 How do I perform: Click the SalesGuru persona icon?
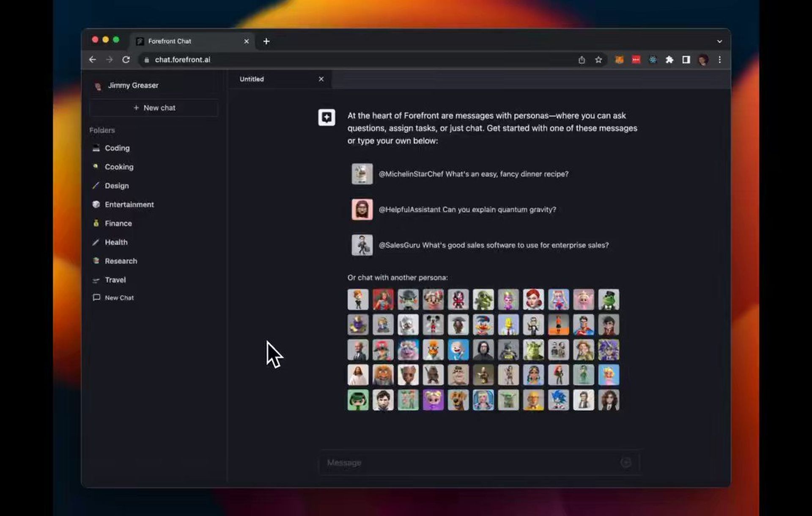[x=362, y=244]
